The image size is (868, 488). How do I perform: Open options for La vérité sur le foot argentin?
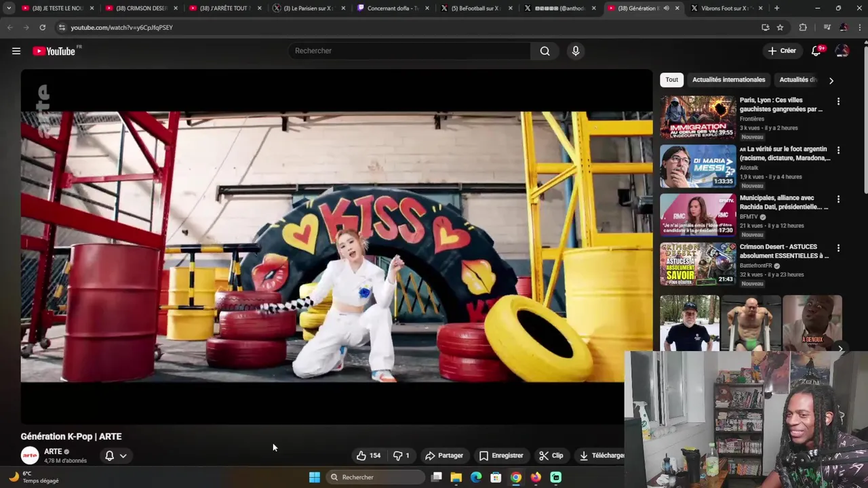[x=838, y=150]
